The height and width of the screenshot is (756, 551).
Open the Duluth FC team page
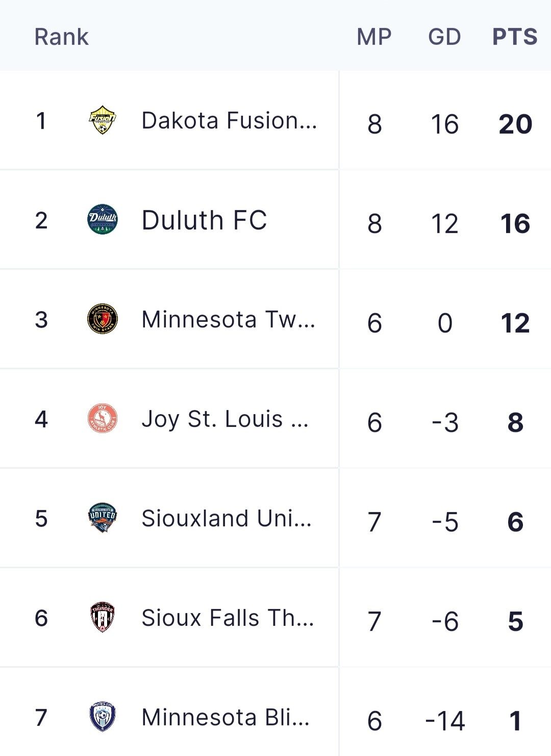[x=204, y=220]
